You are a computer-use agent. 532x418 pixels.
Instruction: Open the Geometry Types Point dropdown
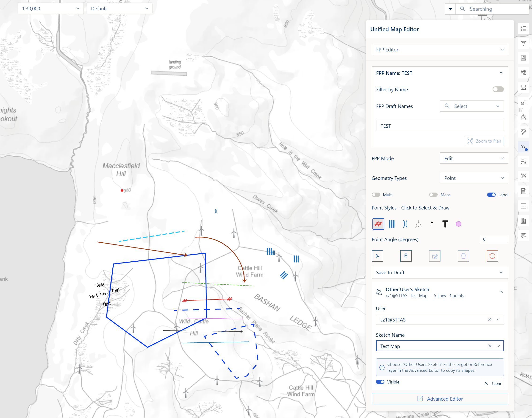474,178
